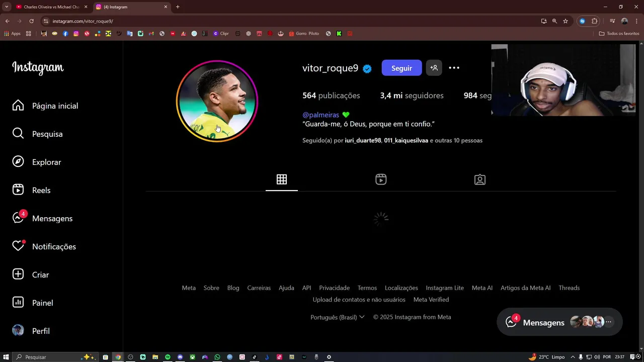The height and width of the screenshot is (362, 644).
Task: Click the Instagram logo
Action: tap(38, 67)
